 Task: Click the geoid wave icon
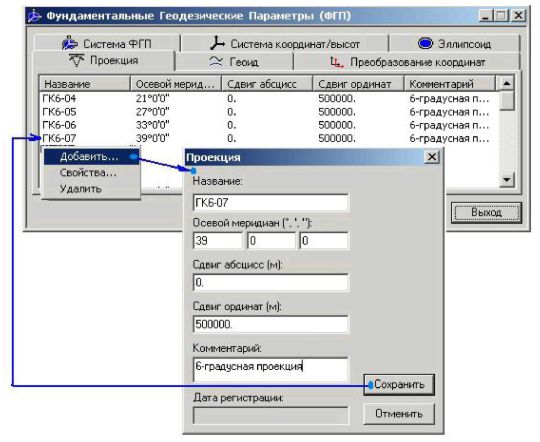pyautogui.click(x=216, y=62)
